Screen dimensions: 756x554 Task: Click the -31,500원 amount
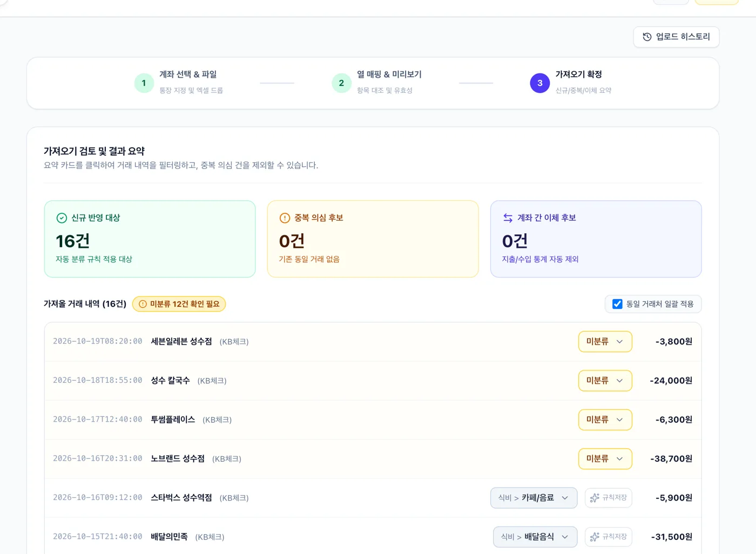[672, 537]
